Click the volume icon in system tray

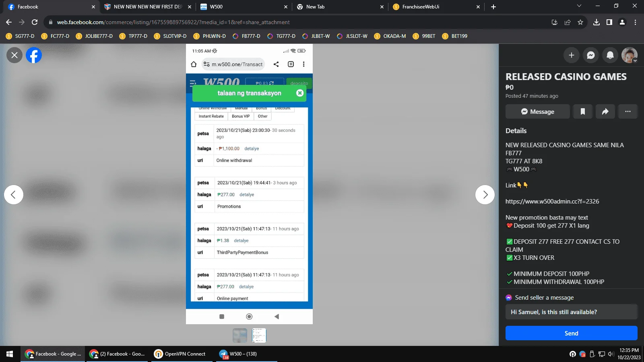pos(611,354)
